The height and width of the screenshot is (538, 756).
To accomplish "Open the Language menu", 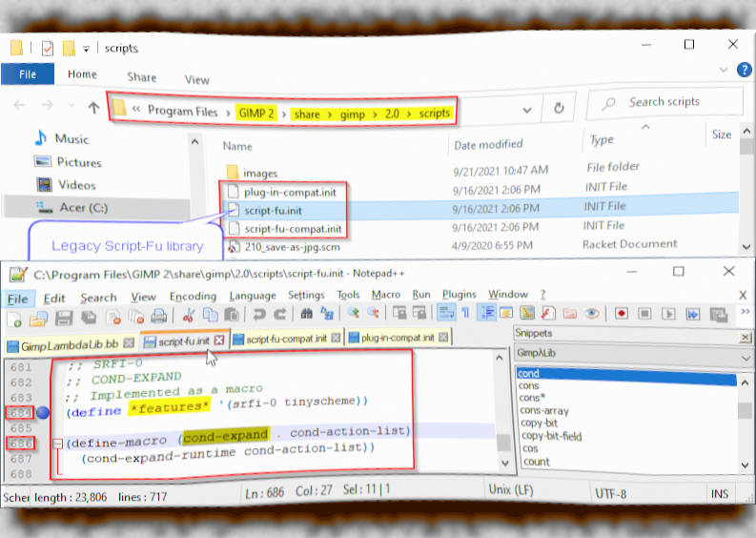I will coord(253,296).
